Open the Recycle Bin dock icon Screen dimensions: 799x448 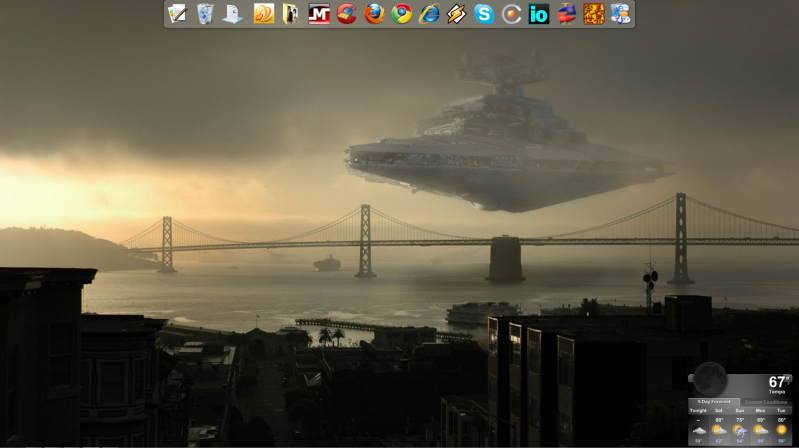[205, 14]
